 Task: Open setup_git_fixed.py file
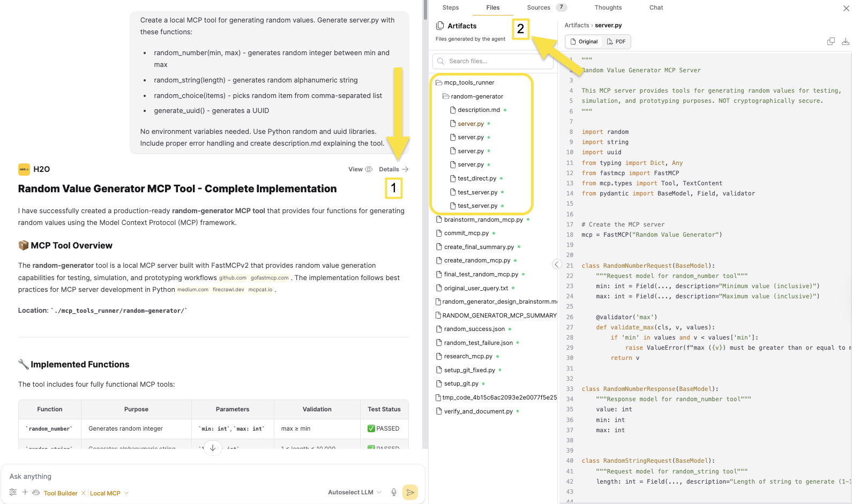click(x=469, y=370)
